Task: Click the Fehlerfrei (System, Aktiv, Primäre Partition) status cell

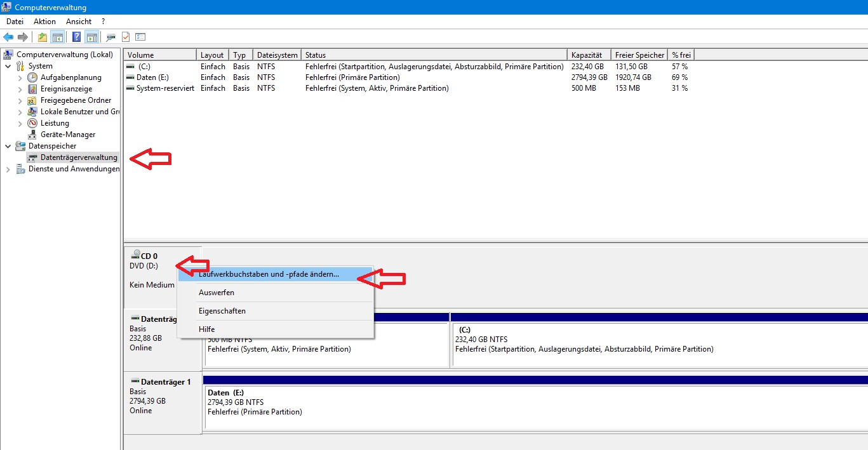Action: tap(377, 88)
